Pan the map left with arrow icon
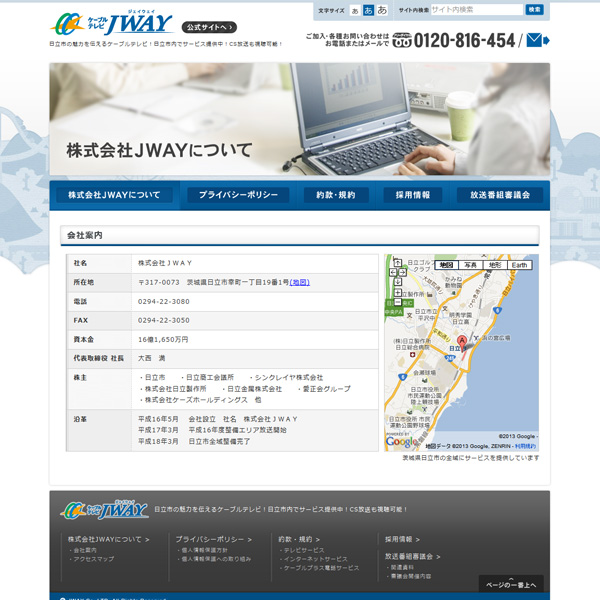600x600 pixels. click(x=393, y=272)
